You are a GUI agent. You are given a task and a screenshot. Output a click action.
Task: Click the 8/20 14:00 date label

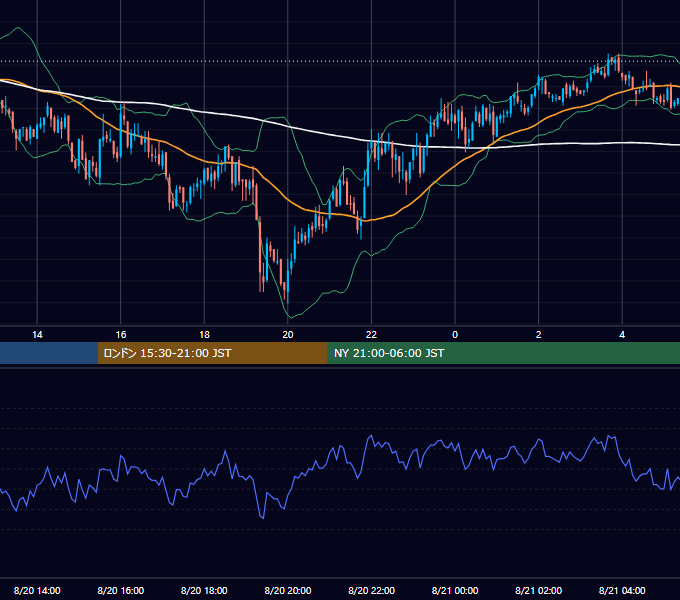(x=37, y=590)
